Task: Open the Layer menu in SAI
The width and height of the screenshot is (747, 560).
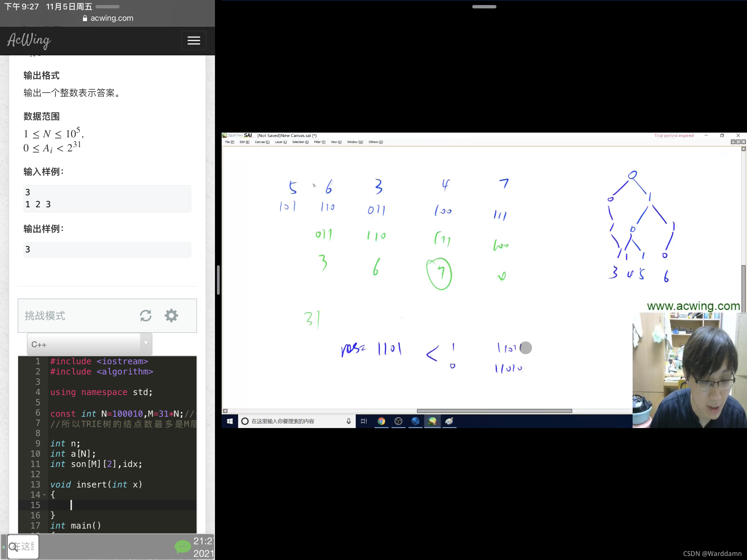Action: pyautogui.click(x=281, y=142)
